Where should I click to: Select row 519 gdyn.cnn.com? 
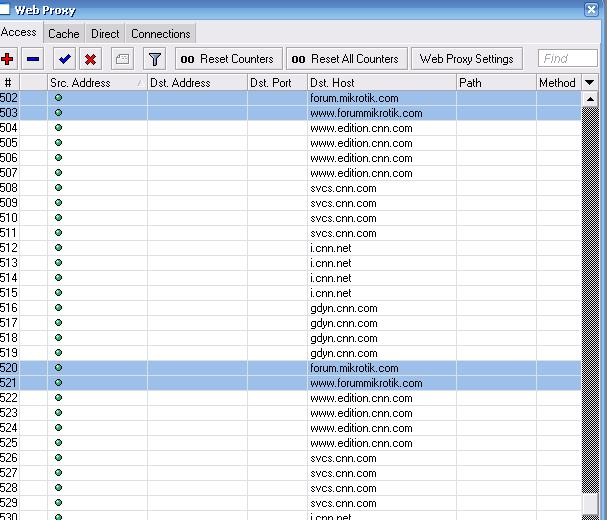(x=290, y=353)
